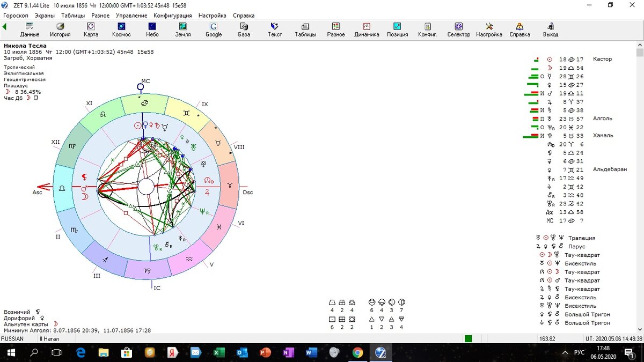Click the Leo sign sector on chart

(x=104, y=114)
